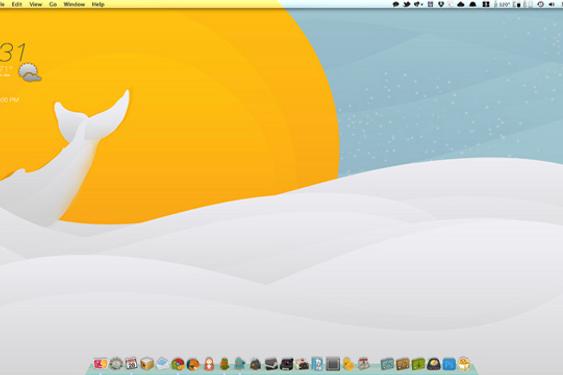Open the teal folder in the dock
This screenshot has height=375, width=563.
pos(387,364)
